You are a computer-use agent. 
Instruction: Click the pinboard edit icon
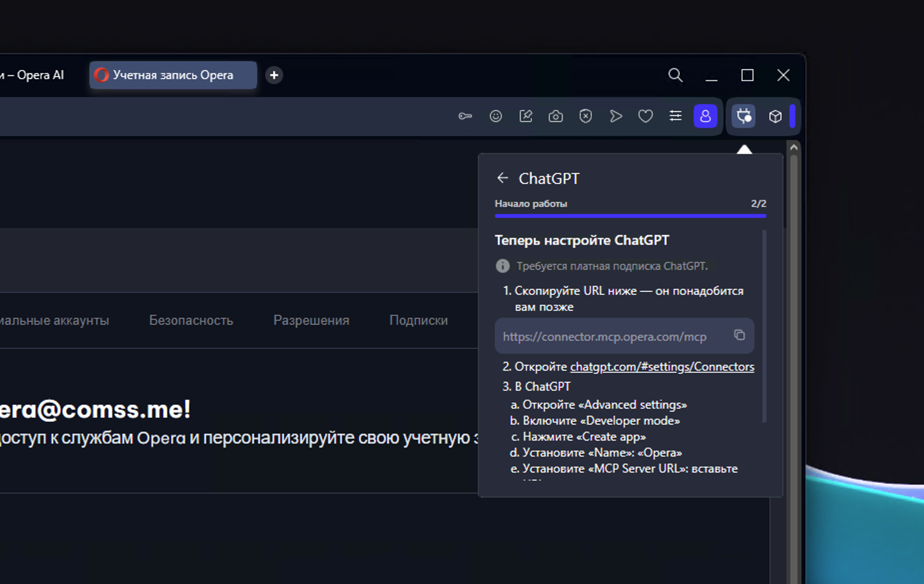pyautogui.click(x=525, y=116)
